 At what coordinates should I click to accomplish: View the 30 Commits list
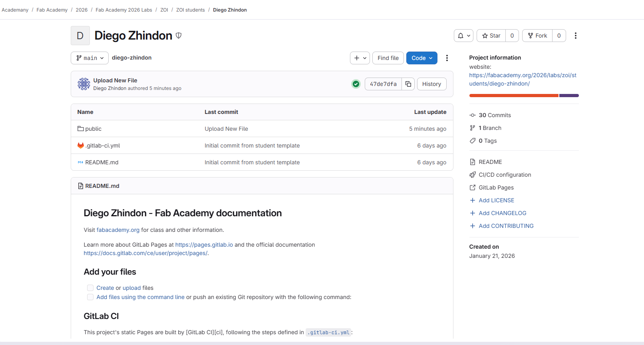(x=495, y=115)
